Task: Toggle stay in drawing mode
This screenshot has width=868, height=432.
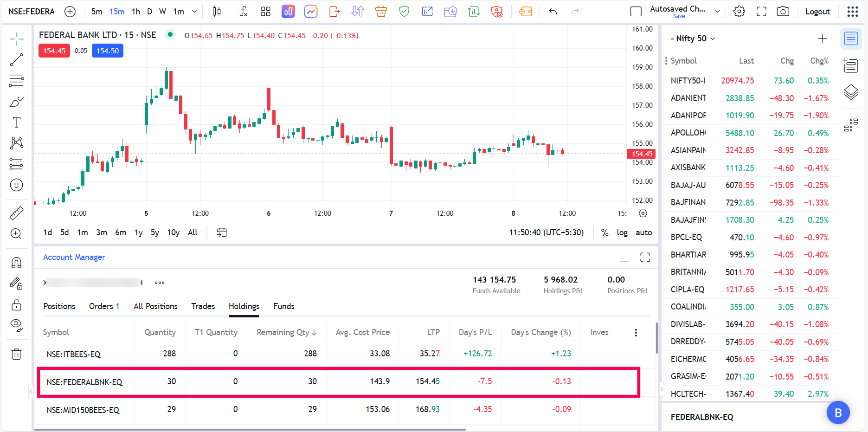Action: pos(17,284)
